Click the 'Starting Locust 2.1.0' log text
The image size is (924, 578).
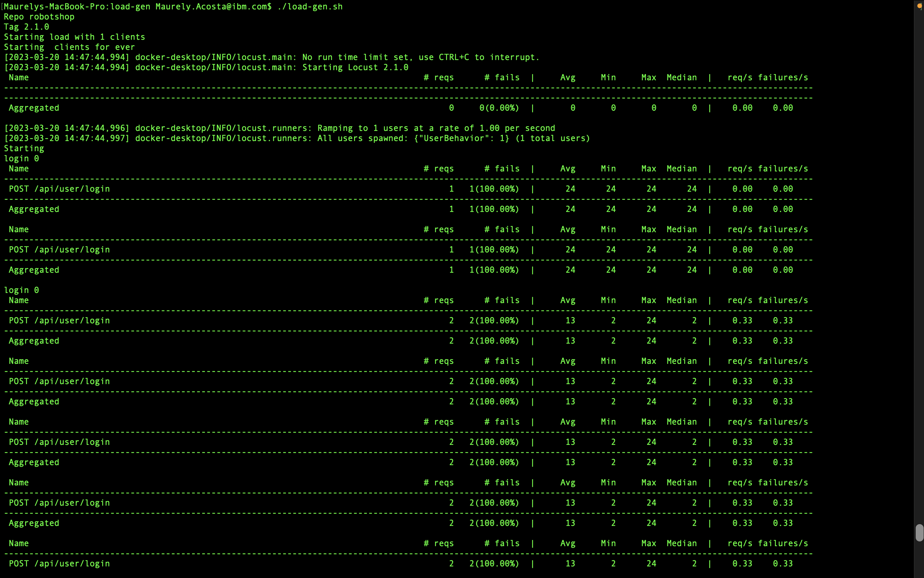pyautogui.click(x=355, y=67)
